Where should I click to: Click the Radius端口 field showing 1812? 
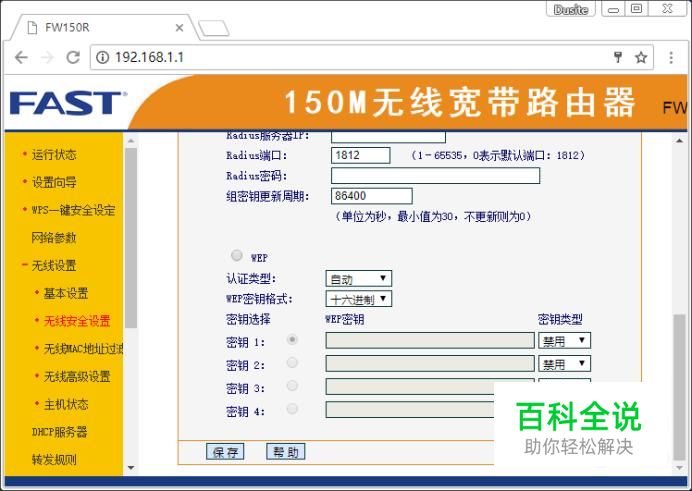(361, 155)
